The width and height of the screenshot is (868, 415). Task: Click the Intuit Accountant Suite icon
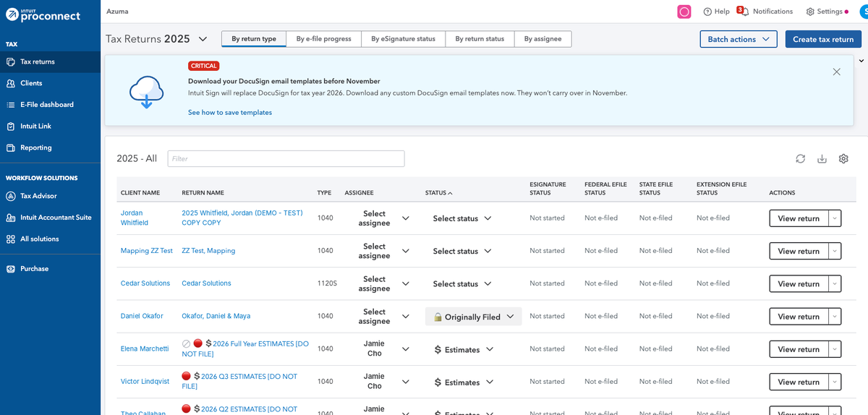(11, 218)
